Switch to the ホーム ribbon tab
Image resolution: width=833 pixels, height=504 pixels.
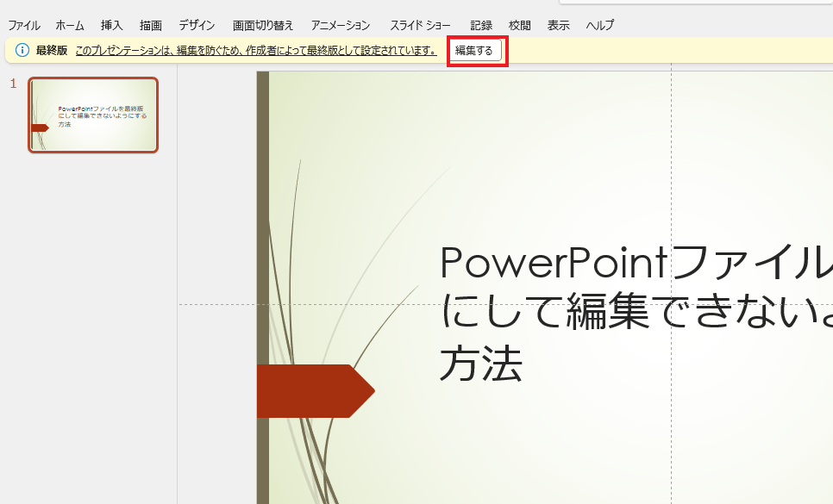(70, 26)
